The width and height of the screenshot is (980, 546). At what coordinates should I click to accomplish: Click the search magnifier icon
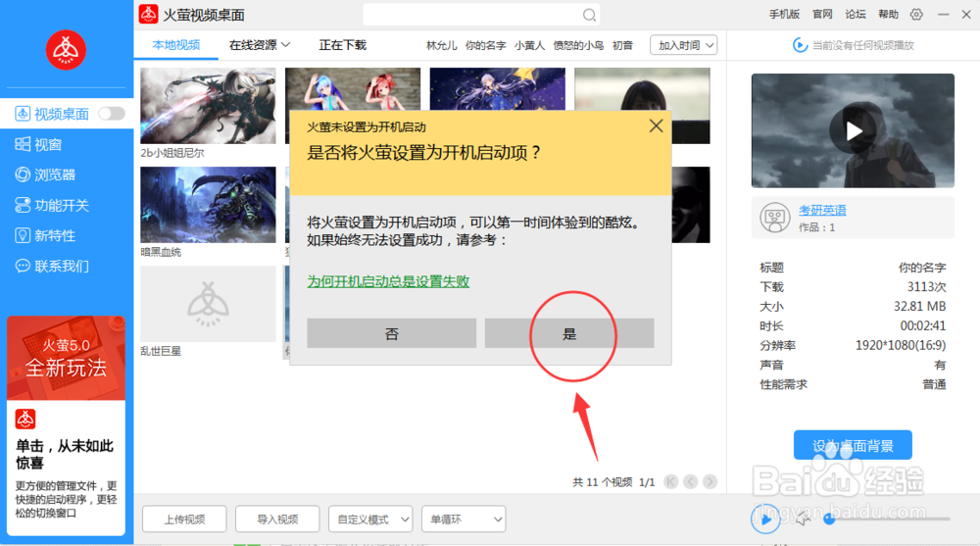pos(589,15)
